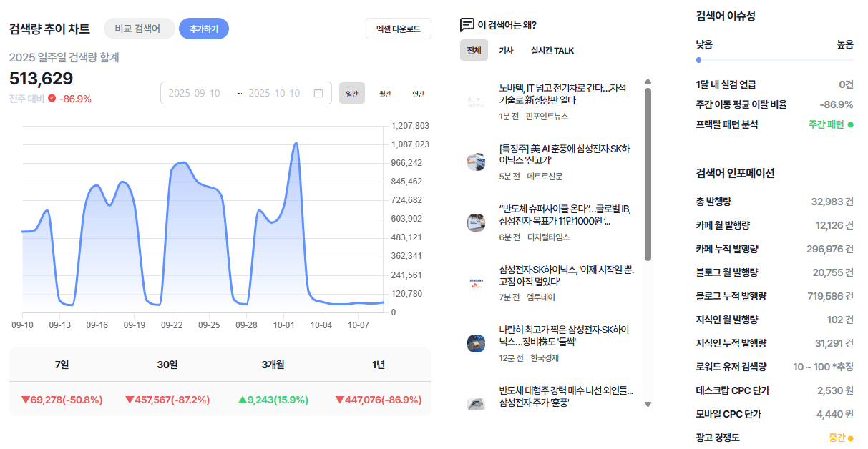Click the red check badge beside 전주 대비

coord(52,99)
